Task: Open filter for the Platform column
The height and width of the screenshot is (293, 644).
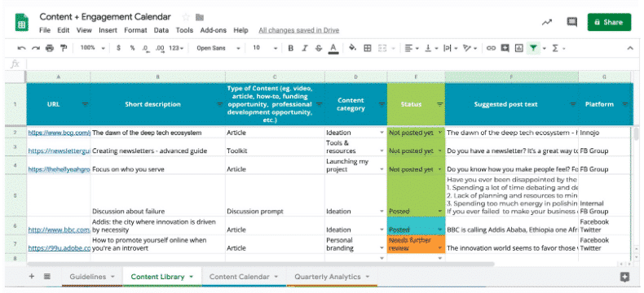Action: [625, 104]
